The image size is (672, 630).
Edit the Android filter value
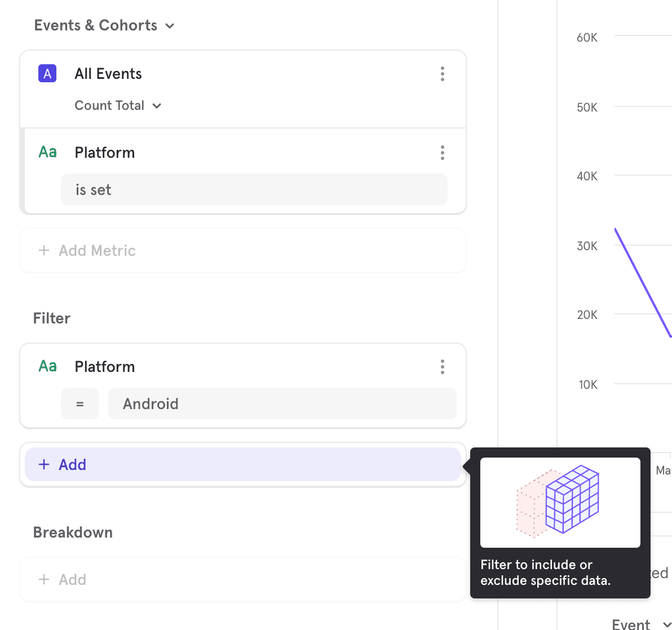(282, 403)
